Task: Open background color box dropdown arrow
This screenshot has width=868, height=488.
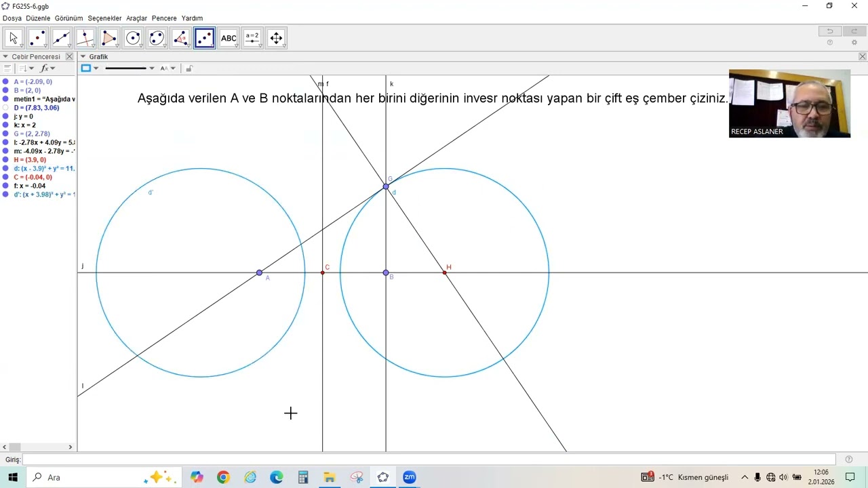Action: pyautogui.click(x=96, y=68)
